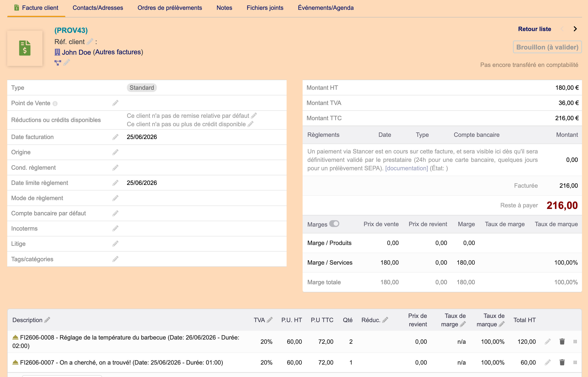Edit Mode de règlement pencil icon
The width and height of the screenshot is (588, 377).
(x=115, y=198)
